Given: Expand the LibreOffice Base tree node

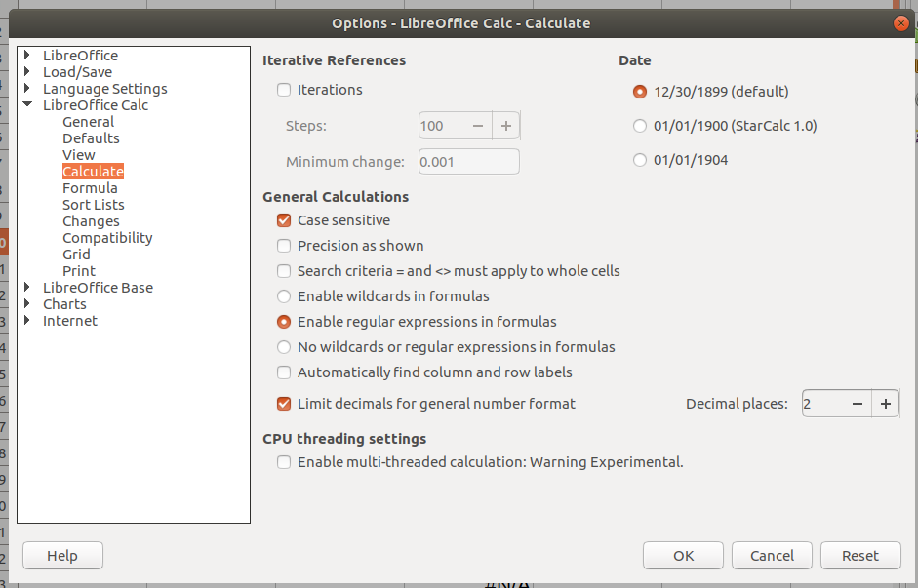Looking at the screenshot, I should click(27, 288).
